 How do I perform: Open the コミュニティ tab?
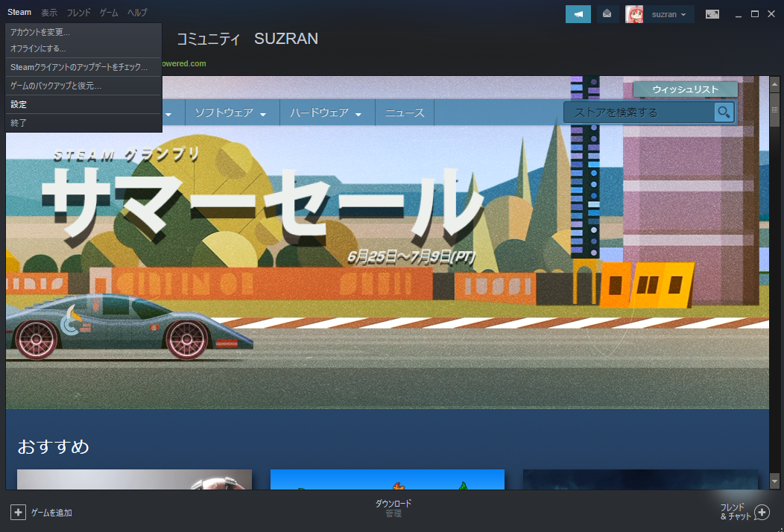pos(208,39)
